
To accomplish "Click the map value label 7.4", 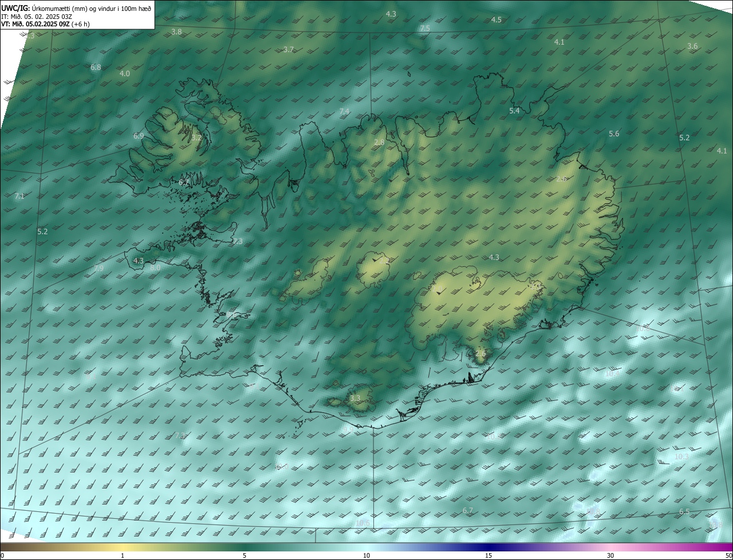I will coord(344,111).
